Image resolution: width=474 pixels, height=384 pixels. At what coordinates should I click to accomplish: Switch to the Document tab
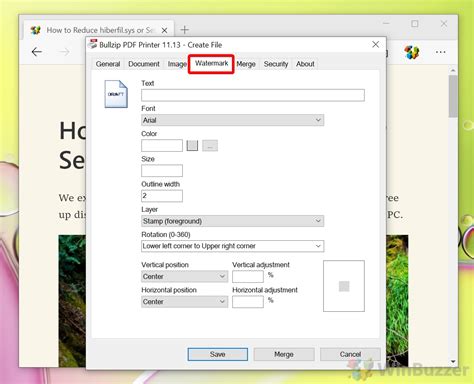[144, 64]
